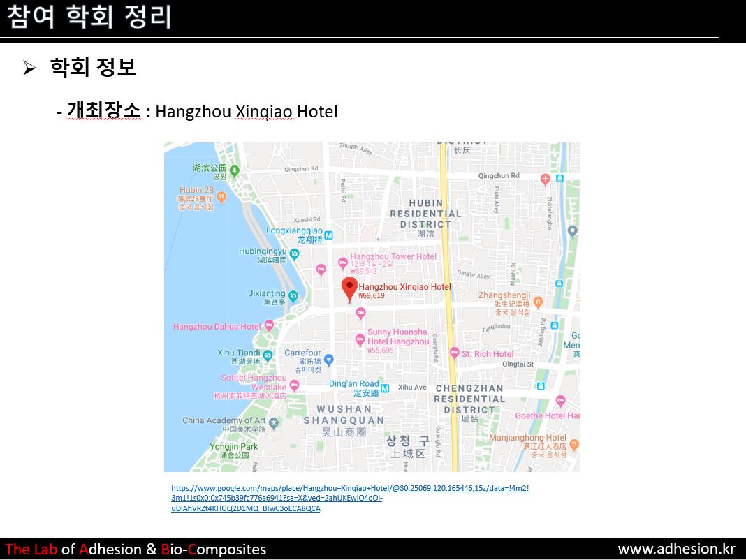
Task: Select the 'Hubin 28' restaurant name text
Action: click(x=196, y=190)
